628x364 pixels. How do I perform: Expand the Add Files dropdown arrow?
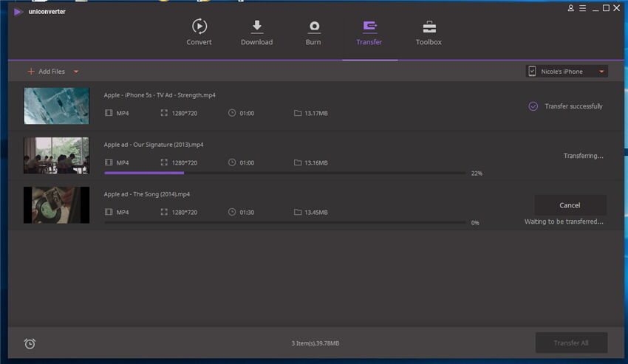[76, 72]
